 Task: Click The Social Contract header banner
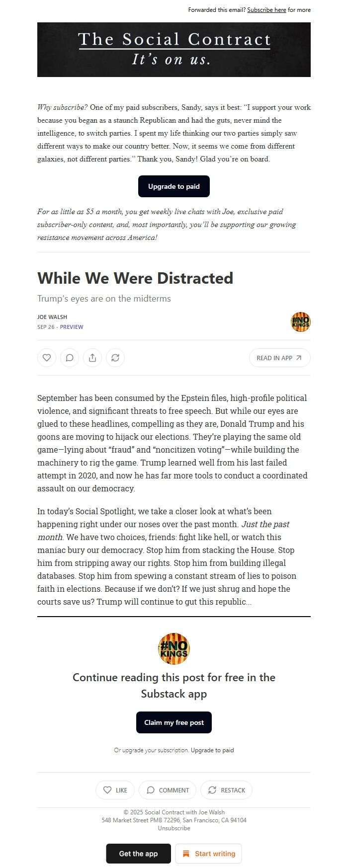tap(174, 50)
